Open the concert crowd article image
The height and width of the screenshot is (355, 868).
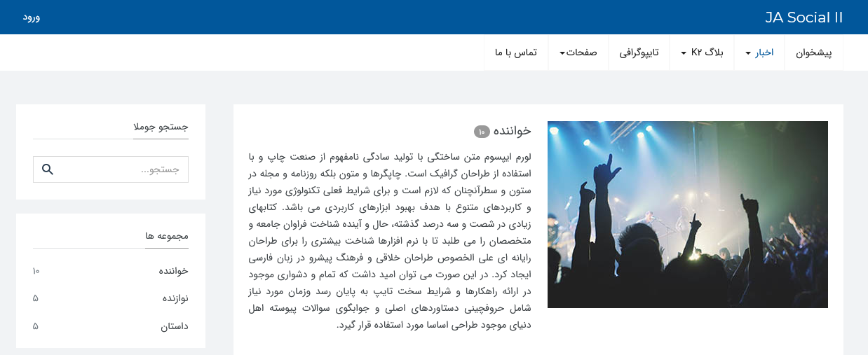(x=687, y=214)
